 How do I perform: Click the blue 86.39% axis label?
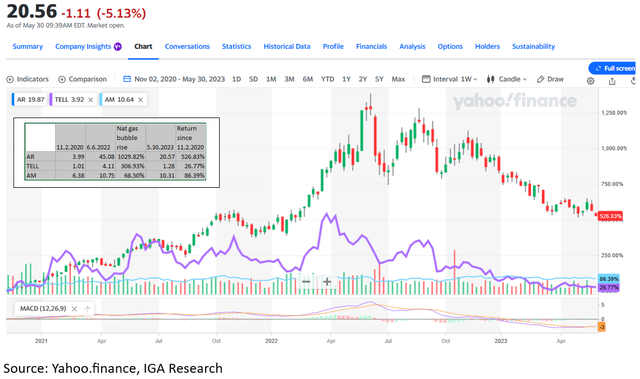pyautogui.click(x=609, y=279)
